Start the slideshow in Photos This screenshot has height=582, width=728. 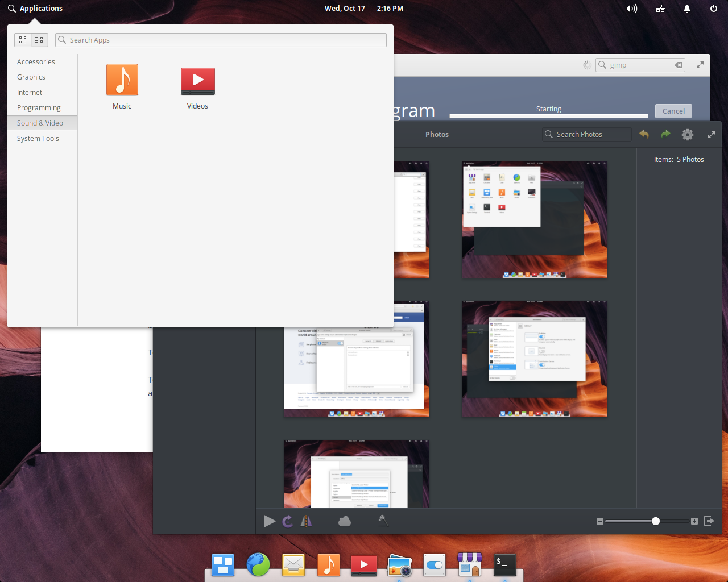[270, 521]
